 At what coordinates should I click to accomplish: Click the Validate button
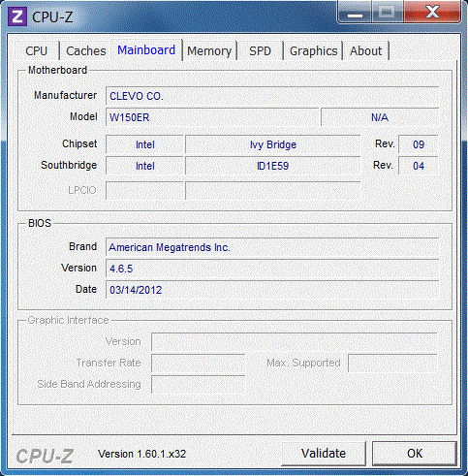tap(324, 454)
